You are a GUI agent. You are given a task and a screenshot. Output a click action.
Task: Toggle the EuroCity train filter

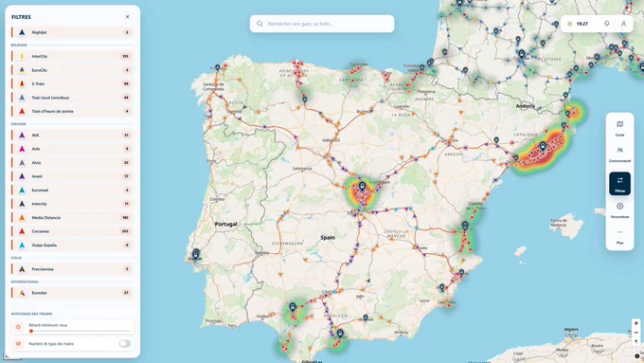(72, 70)
